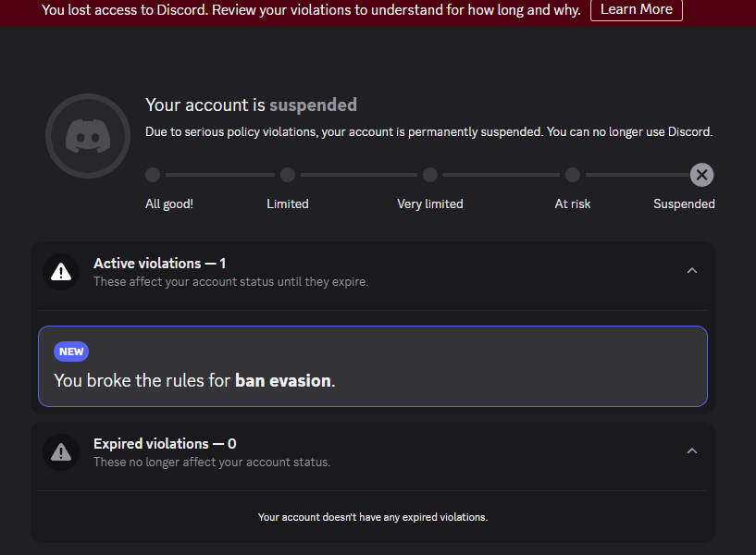
Task: Click 'Your account is suspended' heading
Action: (x=251, y=105)
